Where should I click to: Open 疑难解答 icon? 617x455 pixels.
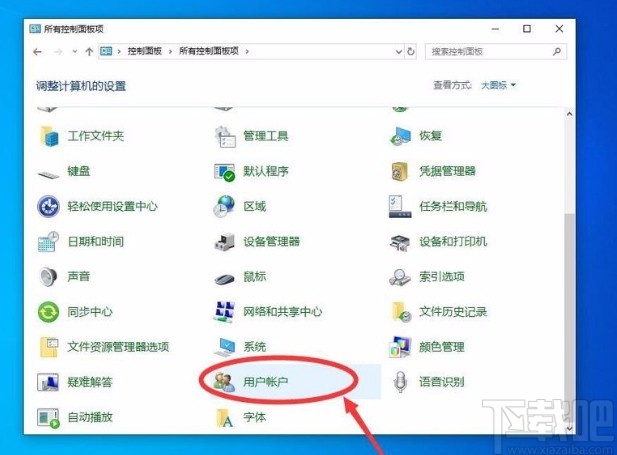(x=49, y=382)
